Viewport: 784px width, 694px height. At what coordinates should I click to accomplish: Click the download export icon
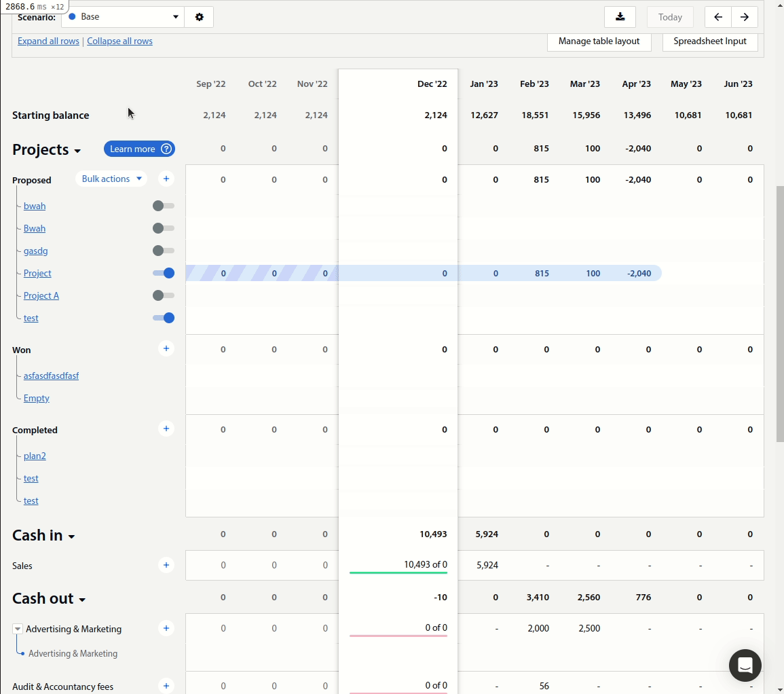pyautogui.click(x=620, y=17)
